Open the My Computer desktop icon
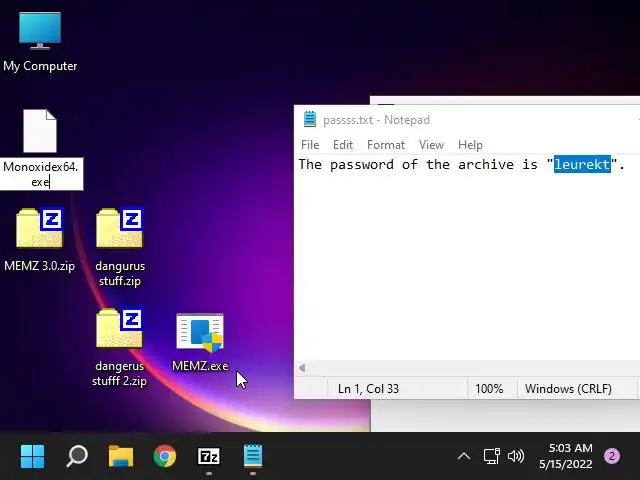 [x=40, y=42]
